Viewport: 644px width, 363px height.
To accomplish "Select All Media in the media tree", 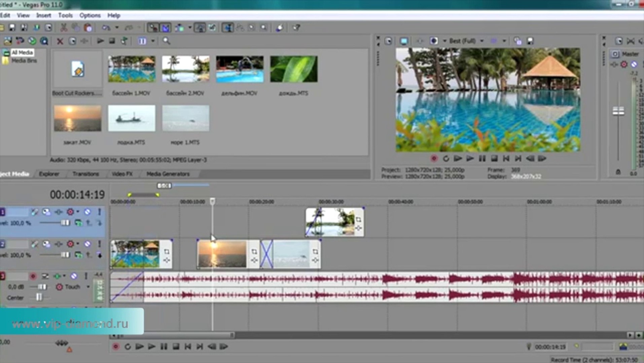I will tap(22, 52).
